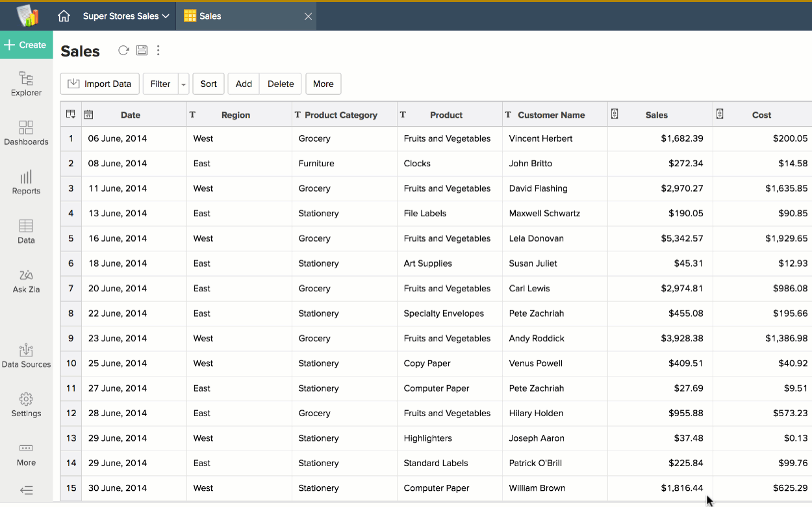Screen dimensions: 812x507
Task: Click the Sort button
Action: (x=209, y=84)
